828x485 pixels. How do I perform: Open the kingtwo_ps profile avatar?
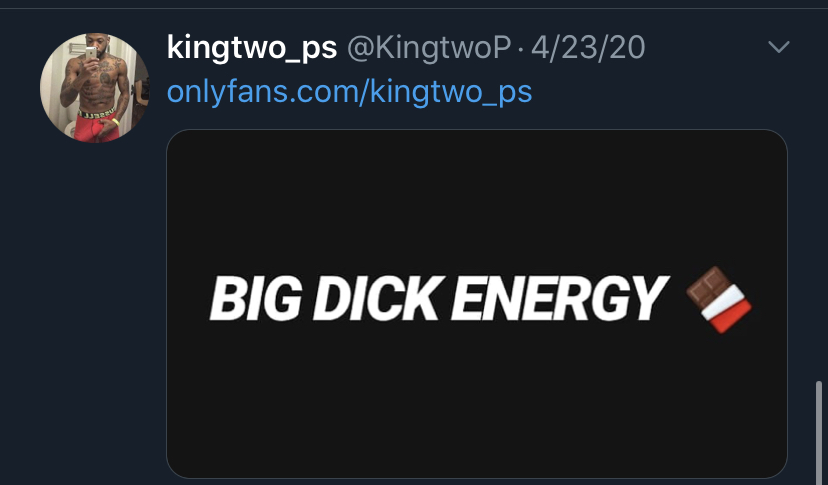click(95, 88)
